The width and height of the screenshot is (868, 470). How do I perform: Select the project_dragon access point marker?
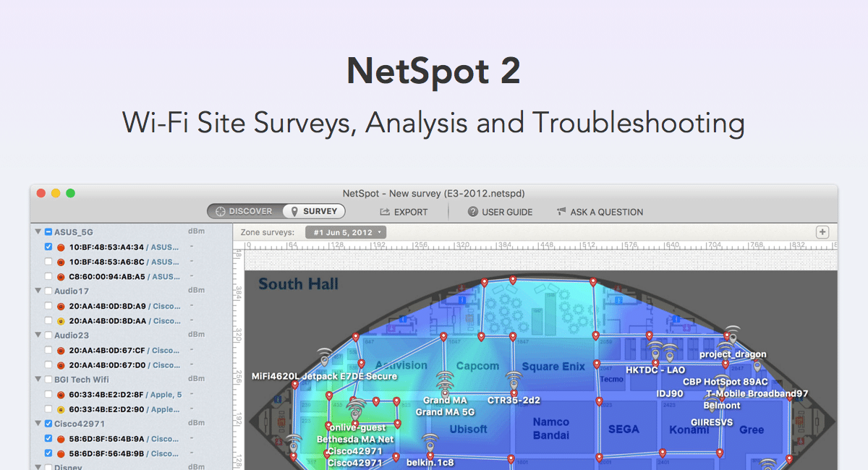[x=733, y=336]
